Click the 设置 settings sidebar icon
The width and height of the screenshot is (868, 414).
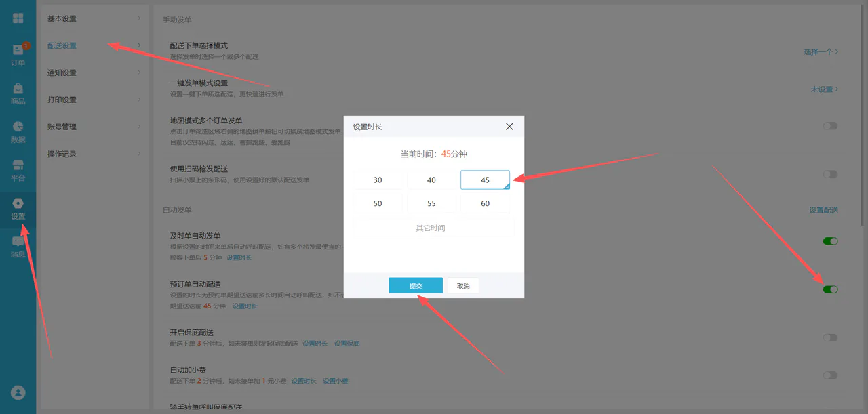coord(18,209)
